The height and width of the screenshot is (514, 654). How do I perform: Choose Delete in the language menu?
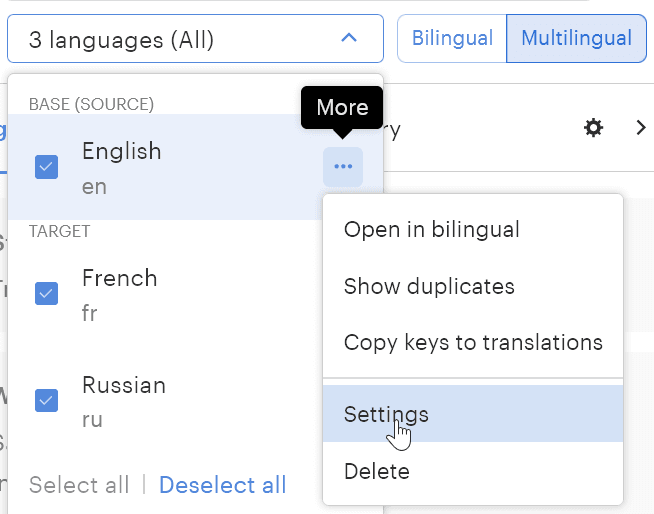click(x=376, y=471)
